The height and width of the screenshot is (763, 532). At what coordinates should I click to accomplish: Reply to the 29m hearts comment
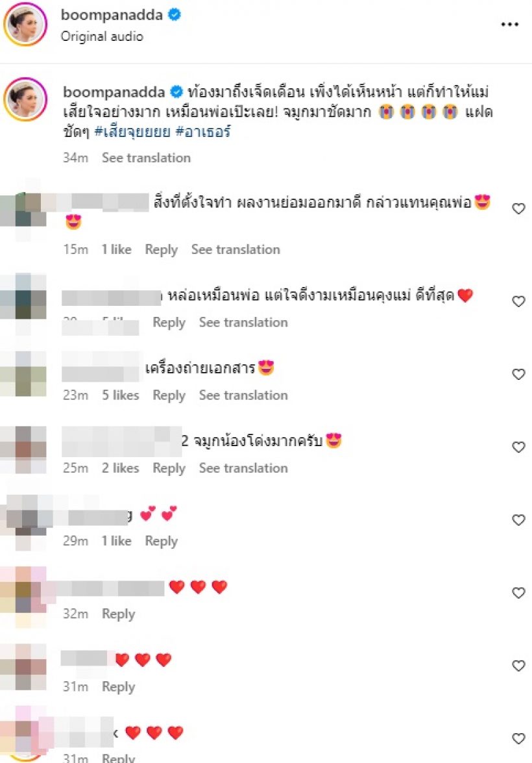tap(161, 541)
